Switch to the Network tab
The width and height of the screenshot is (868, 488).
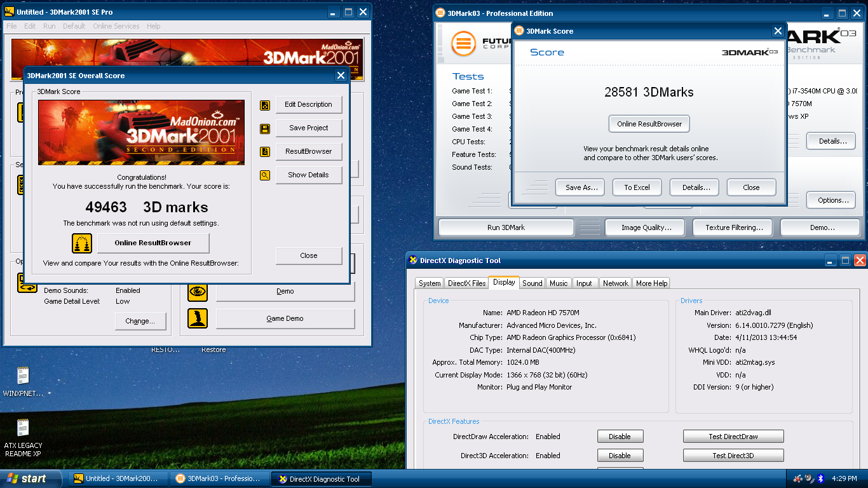pos(616,283)
